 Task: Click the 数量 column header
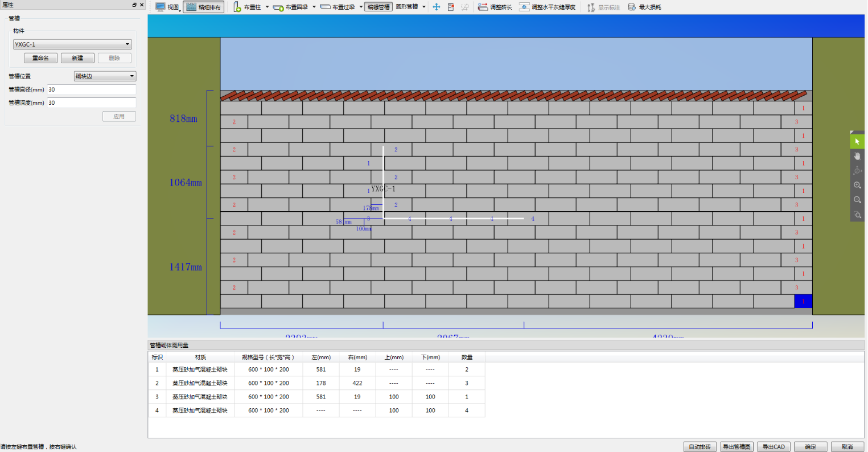coord(467,357)
